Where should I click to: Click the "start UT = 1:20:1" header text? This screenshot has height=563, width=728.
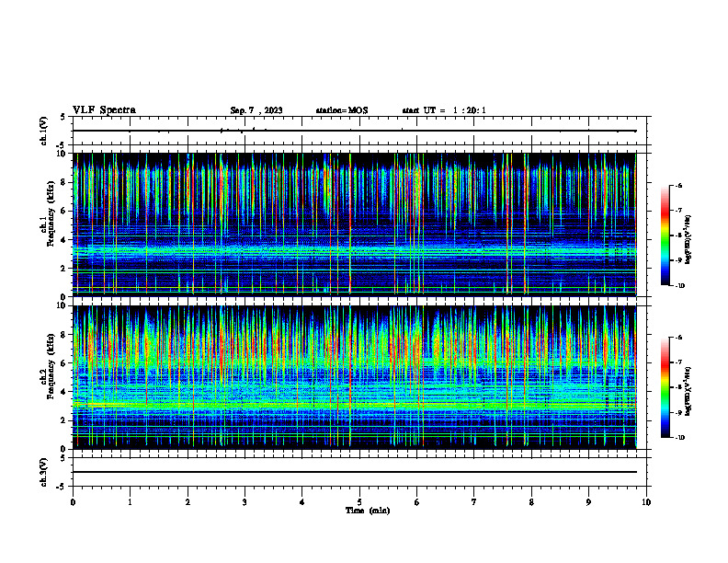(x=444, y=110)
